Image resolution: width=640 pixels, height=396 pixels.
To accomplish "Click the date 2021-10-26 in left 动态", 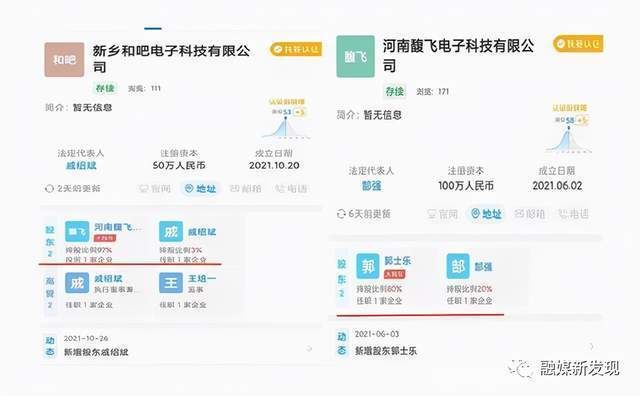I will pos(86,338).
